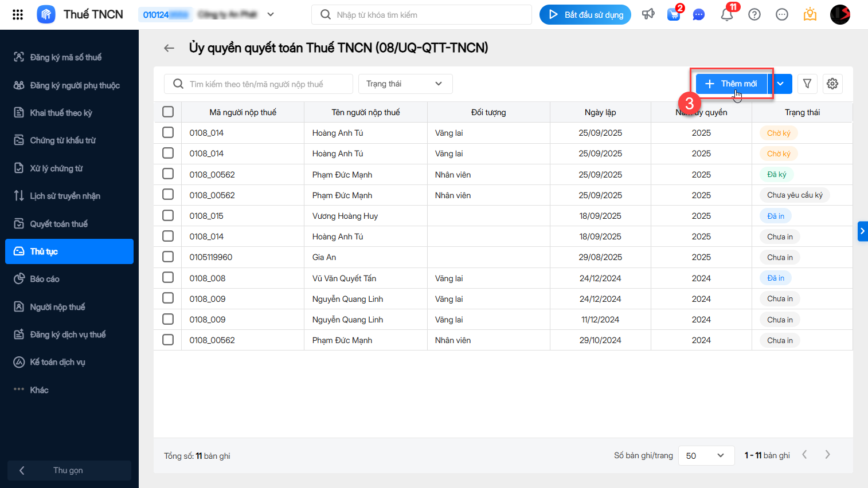The height and width of the screenshot is (488, 868).
Task: Open Đăng ký dịch vụ thuế icon
Action: tap(19, 334)
